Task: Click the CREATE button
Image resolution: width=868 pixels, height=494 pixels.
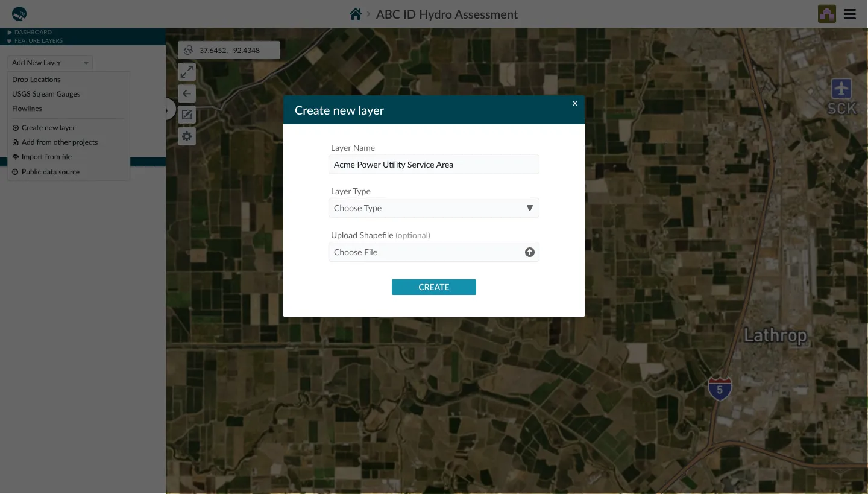Action: [x=434, y=287]
